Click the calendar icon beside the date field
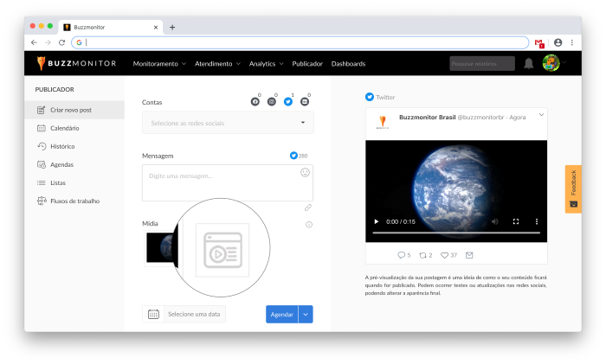 [x=153, y=314]
